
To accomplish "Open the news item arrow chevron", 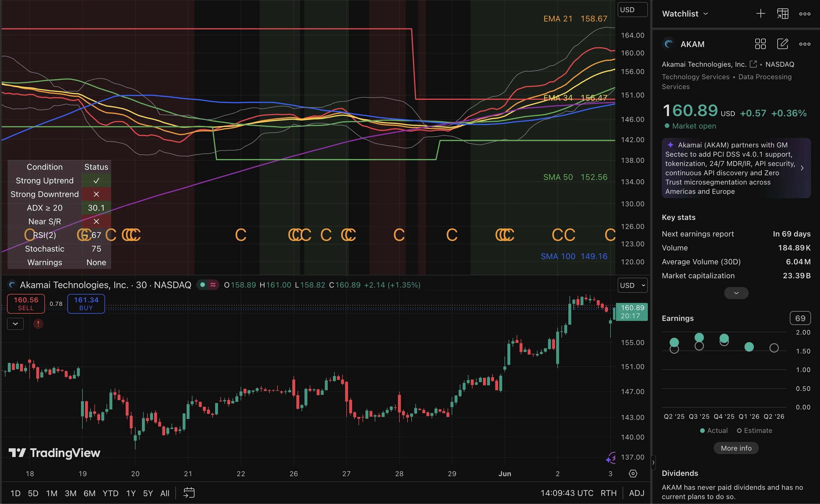I will tap(802, 168).
